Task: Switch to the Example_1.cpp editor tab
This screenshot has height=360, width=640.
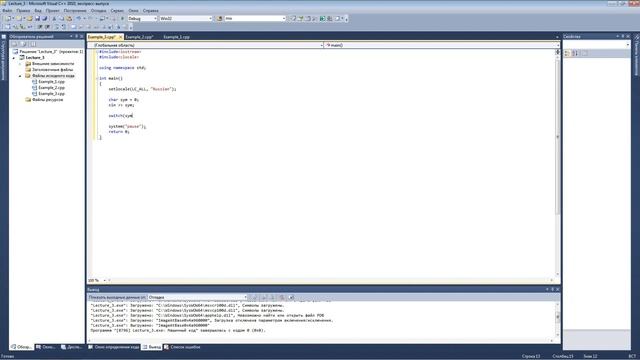Action: coord(176,37)
